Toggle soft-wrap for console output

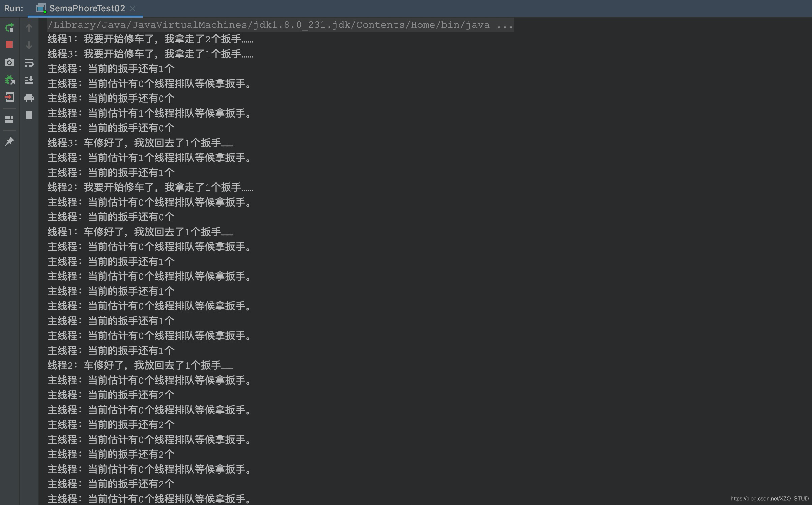tap(29, 63)
